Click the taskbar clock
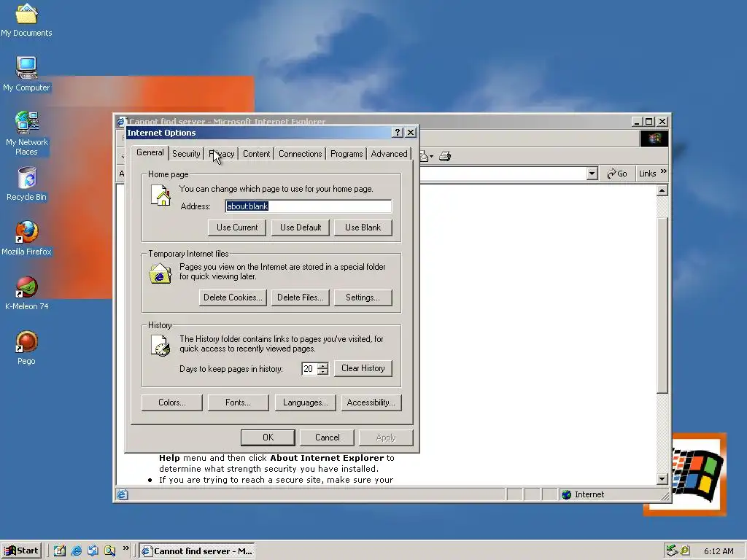The image size is (747, 560). click(719, 551)
